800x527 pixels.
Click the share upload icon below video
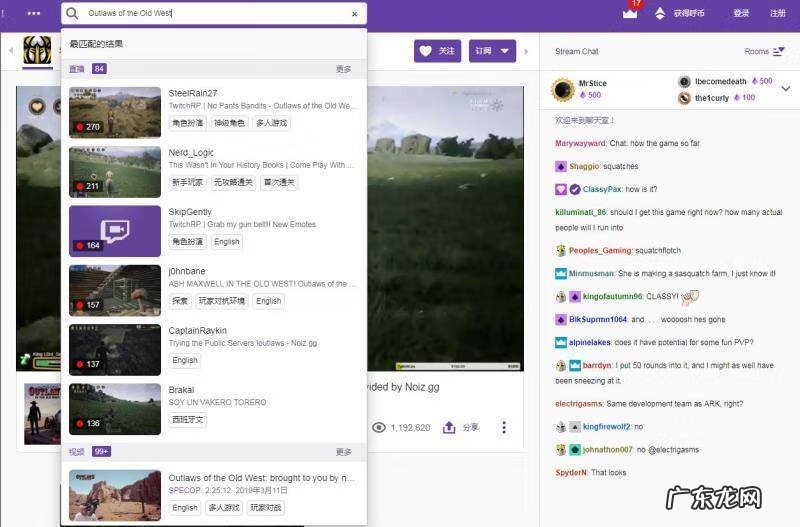click(449, 427)
